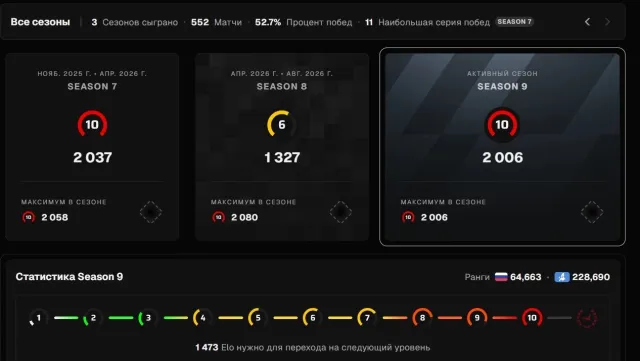Select level 9 on the progress track
Viewport: 640px width, 361px height.
[477, 318]
